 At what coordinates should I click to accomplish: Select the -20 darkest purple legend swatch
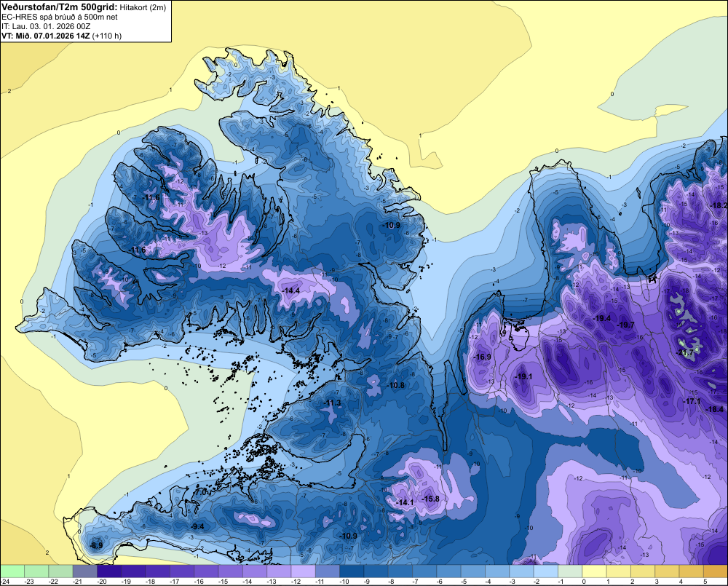pos(109,571)
